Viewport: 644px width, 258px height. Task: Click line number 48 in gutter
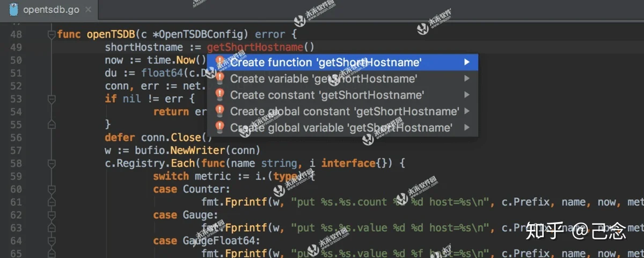pos(16,34)
